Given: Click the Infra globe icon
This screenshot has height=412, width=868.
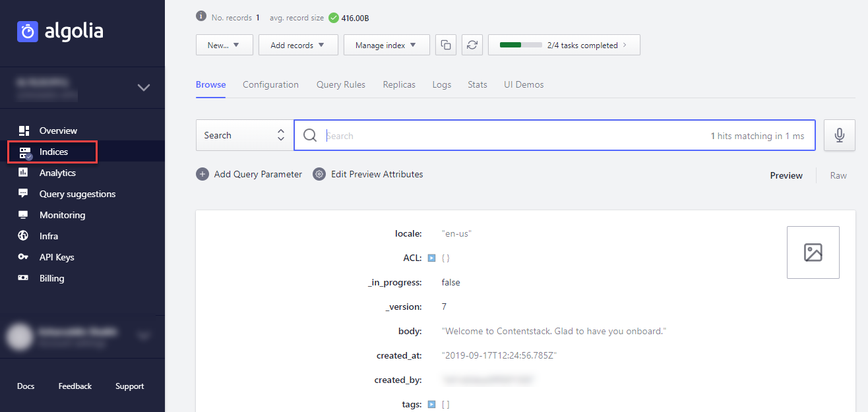Looking at the screenshot, I should pyautogui.click(x=24, y=236).
